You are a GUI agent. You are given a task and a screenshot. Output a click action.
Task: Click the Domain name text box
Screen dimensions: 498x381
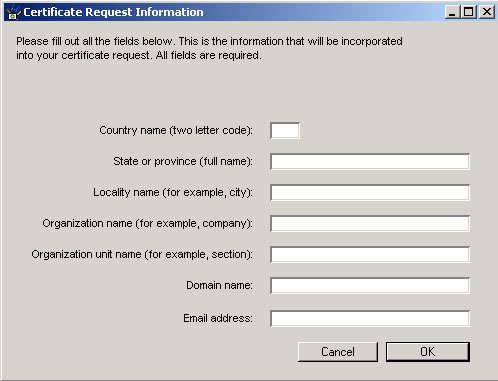tap(370, 285)
